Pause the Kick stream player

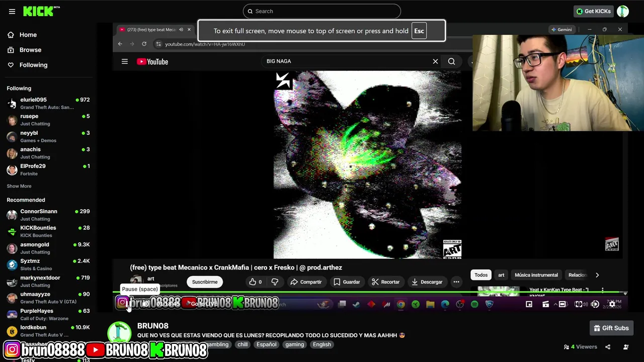coord(128,304)
